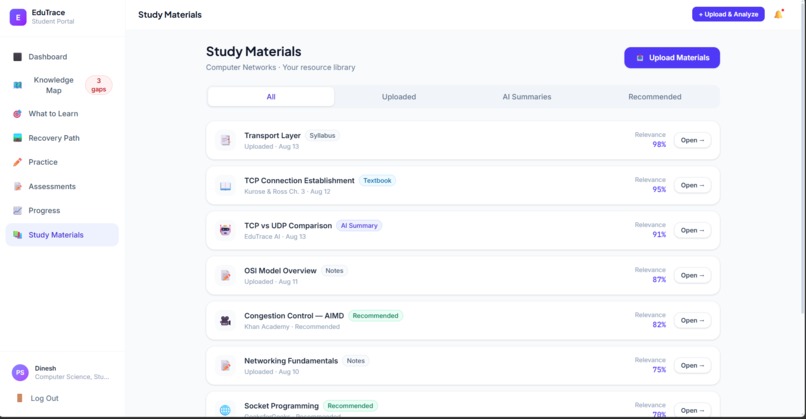The image size is (806, 419).
Task: Click the Textbook tag
Action: [377, 180]
